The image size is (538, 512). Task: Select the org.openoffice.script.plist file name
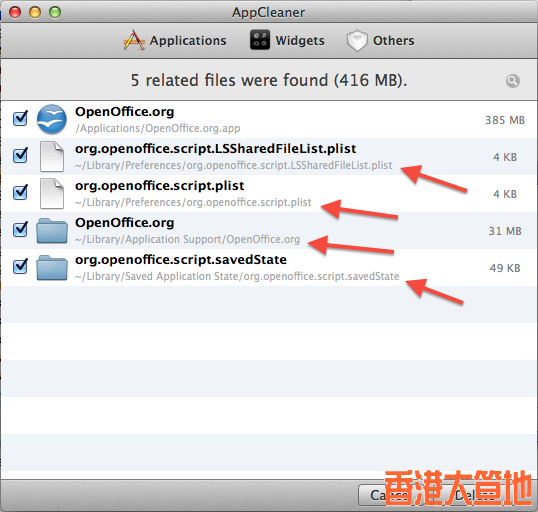160,186
